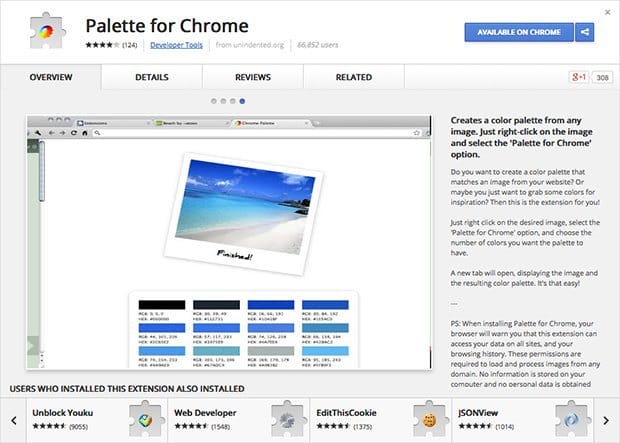This screenshot has height=443, width=620.
Task: Click the share icon button
Action: pos(584,32)
